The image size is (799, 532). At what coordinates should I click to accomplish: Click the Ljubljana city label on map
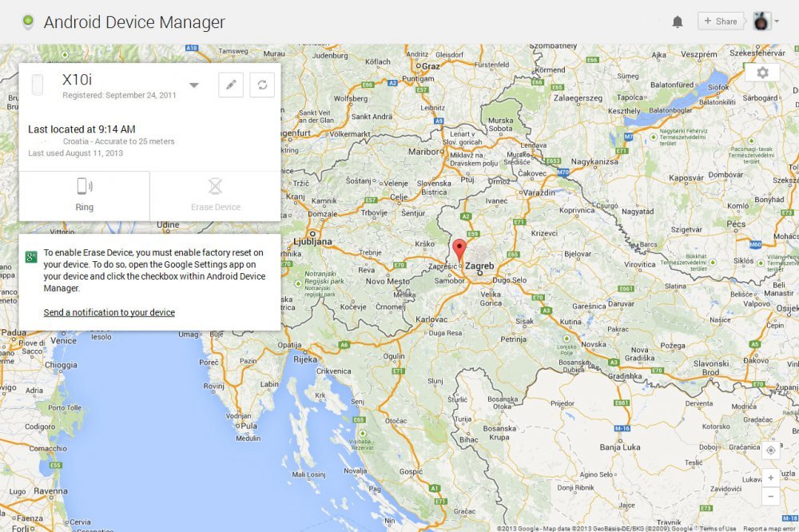click(312, 241)
